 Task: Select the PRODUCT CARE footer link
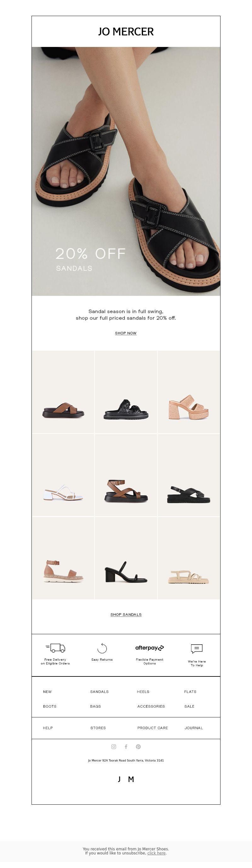click(x=152, y=728)
